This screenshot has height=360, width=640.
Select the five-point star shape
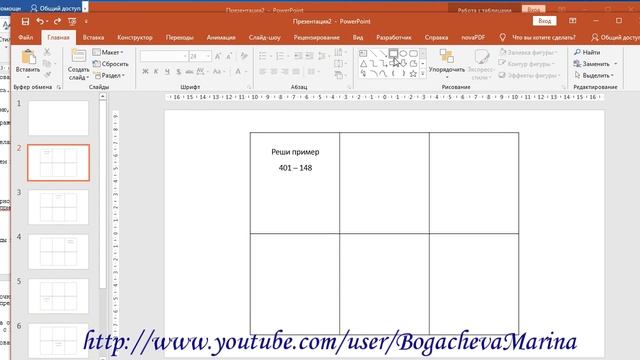[413, 73]
